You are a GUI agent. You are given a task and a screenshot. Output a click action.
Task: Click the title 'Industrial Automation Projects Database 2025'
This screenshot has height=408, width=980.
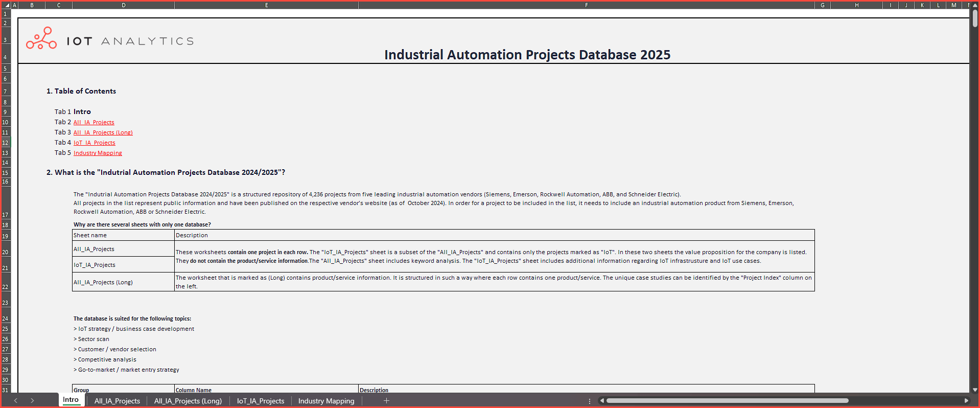(527, 55)
